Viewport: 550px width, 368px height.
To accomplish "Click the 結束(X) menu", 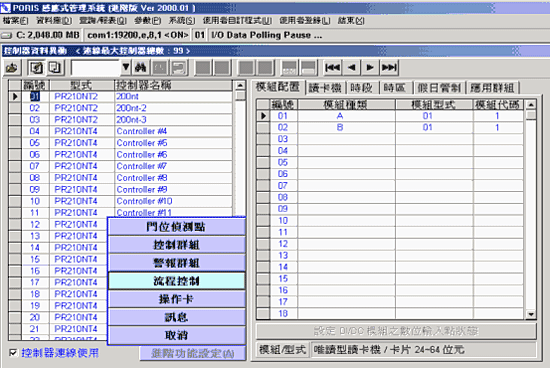I will coord(351,21).
